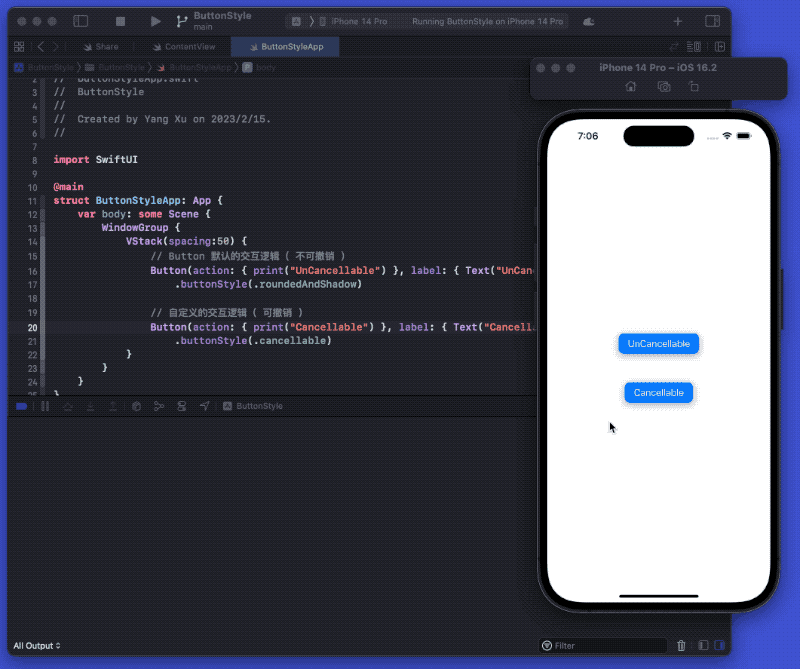Viewport: 800px width, 669px height.
Task: Tap the UnCancellable button in the simulator
Action: tap(658, 343)
